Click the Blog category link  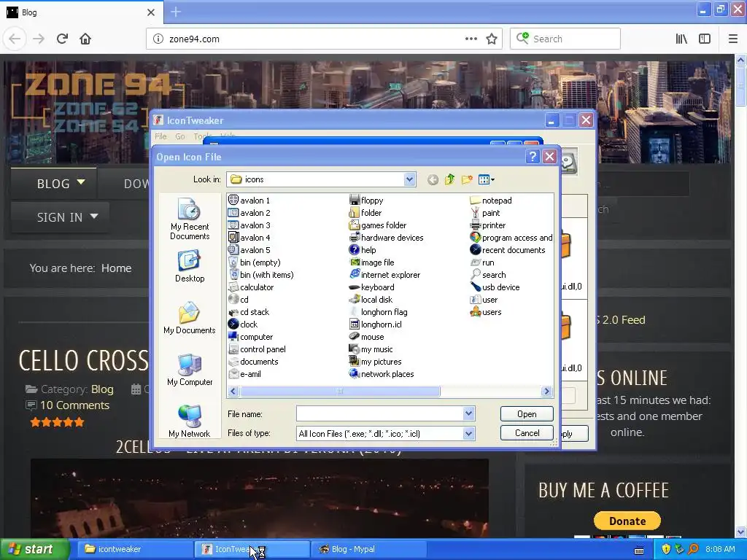(102, 389)
